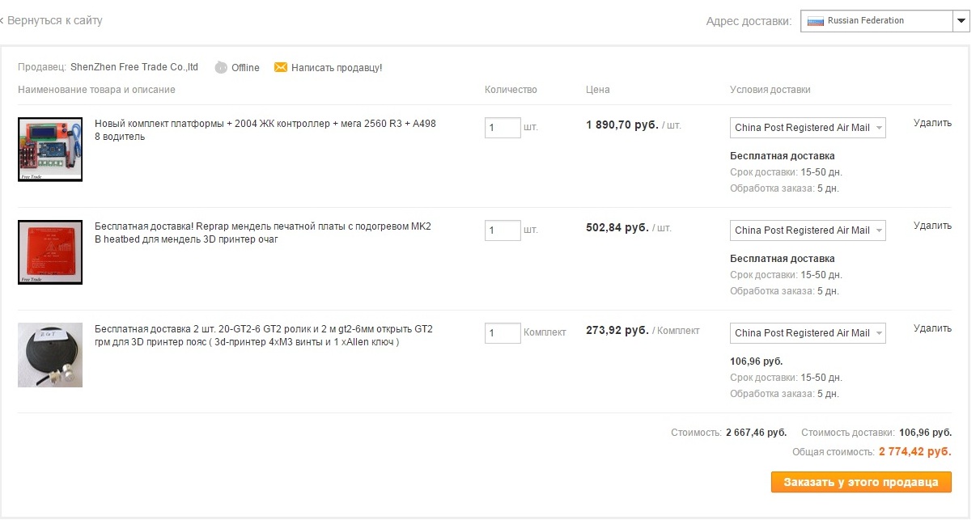Click quantity field for the controller kit
The height and width of the screenshot is (520, 980).
pos(503,128)
